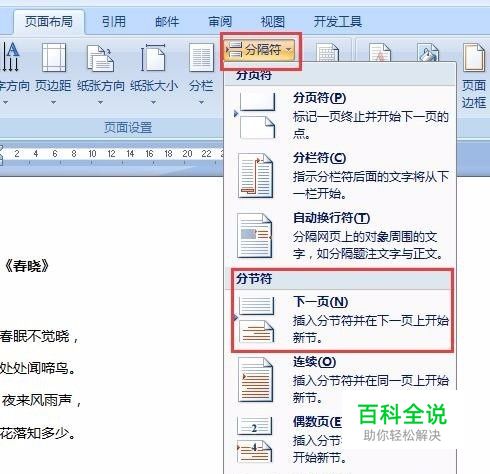Select the 分栏符(C) menu entry

point(340,176)
